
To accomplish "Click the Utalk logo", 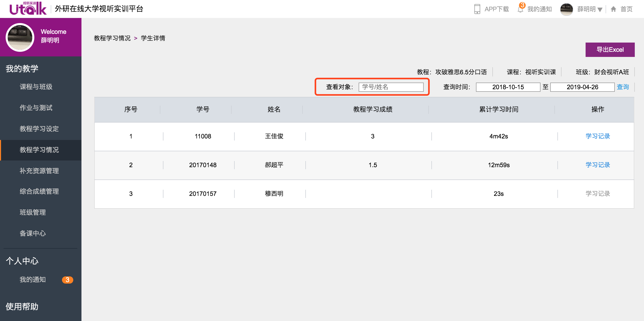I will click(x=28, y=9).
